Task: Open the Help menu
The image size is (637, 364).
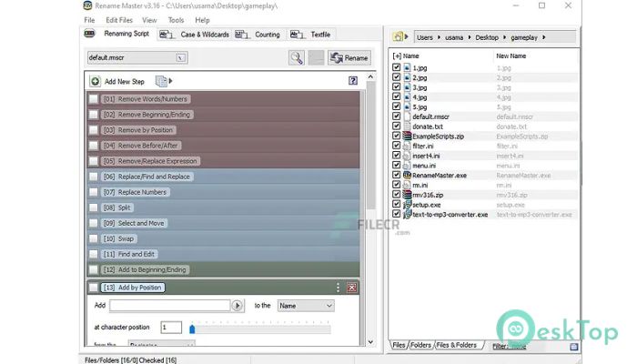Action: point(202,20)
